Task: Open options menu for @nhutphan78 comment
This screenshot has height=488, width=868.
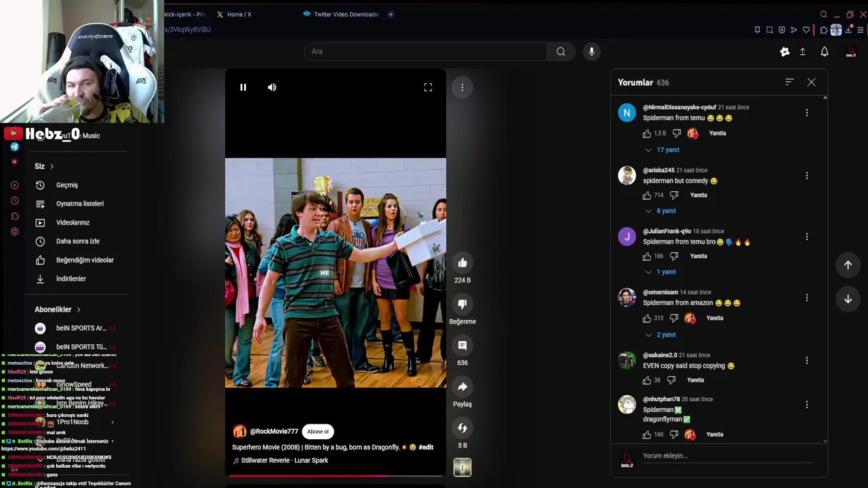Action: (x=807, y=405)
